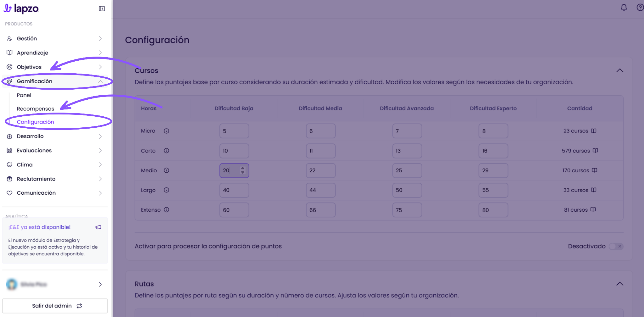Collapse the Rutas section chevron
644x317 pixels.
click(619, 284)
